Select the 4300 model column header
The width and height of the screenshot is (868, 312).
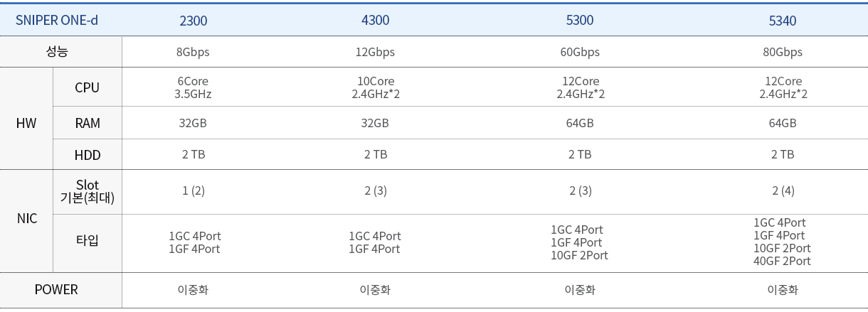(x=376, y=21)
